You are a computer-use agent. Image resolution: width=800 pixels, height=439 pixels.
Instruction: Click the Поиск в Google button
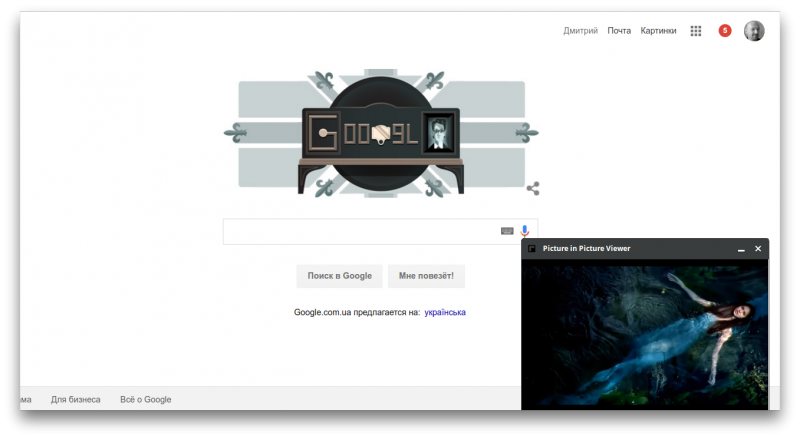(339, 276)
